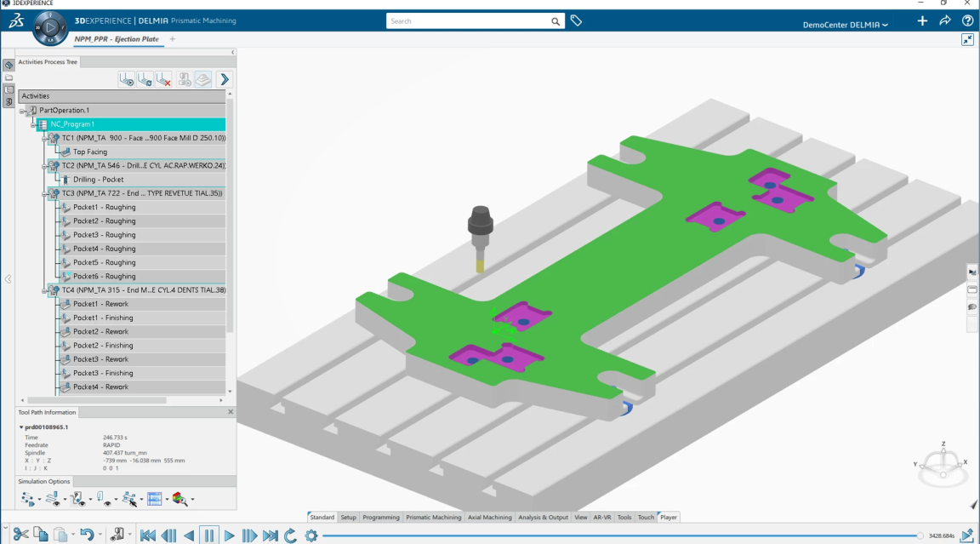Collapse the TC3 tool change node

coord(44,193)
